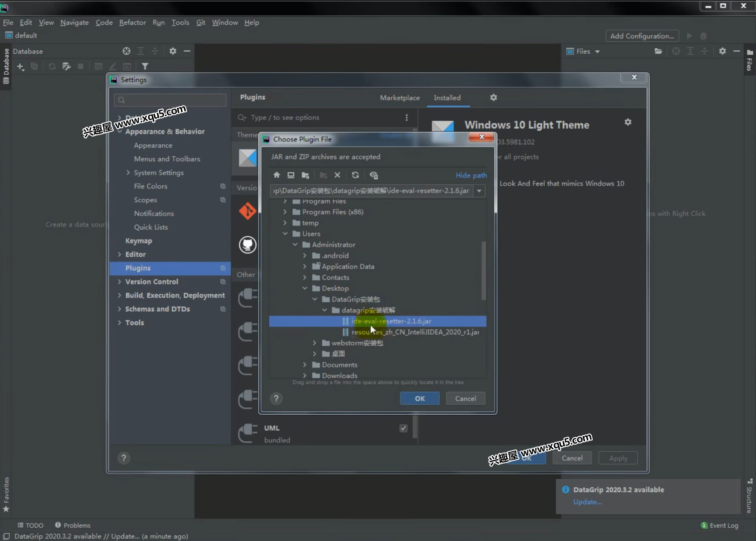
Task: Click the file path input field
Action: (x=371, y=191)
